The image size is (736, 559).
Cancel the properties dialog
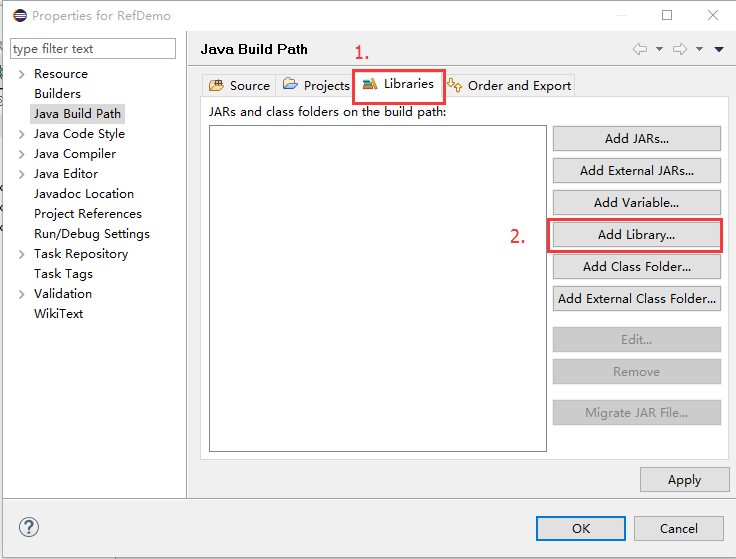[x=678, y=528]
